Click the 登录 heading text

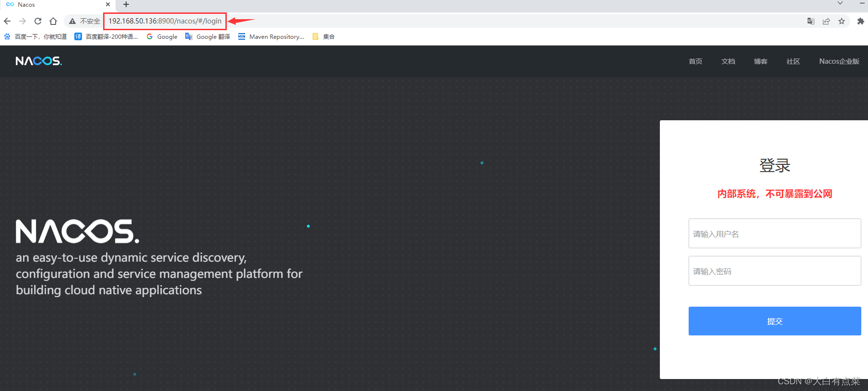[775, 165]
